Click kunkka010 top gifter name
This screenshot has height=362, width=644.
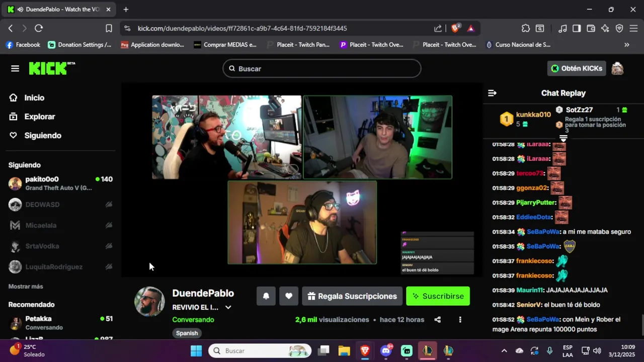(x=533, y=115)
